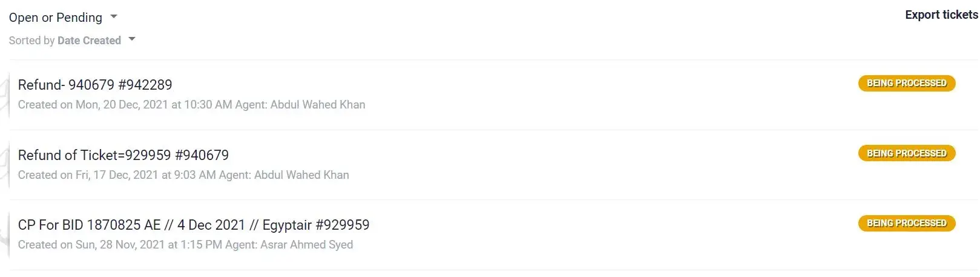
Task: Open the CP For BID 1870825 AE ticket
Action: tap(194, 225)
